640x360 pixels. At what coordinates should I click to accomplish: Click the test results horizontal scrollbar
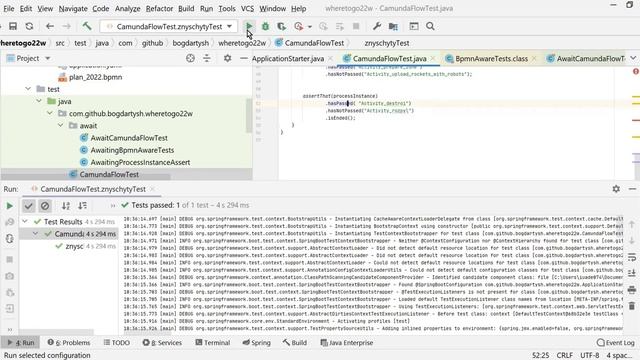click(x=56, y=332)
